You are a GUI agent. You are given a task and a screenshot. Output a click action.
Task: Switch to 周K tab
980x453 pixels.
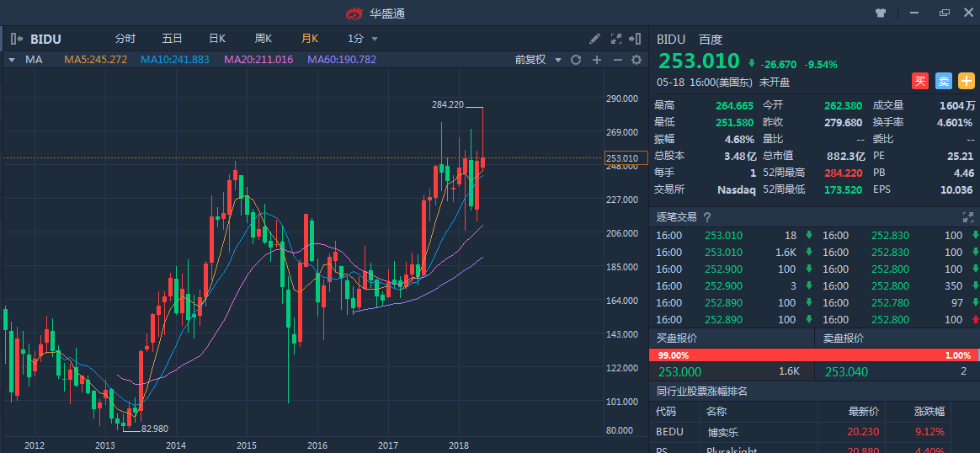pos(264,39)
